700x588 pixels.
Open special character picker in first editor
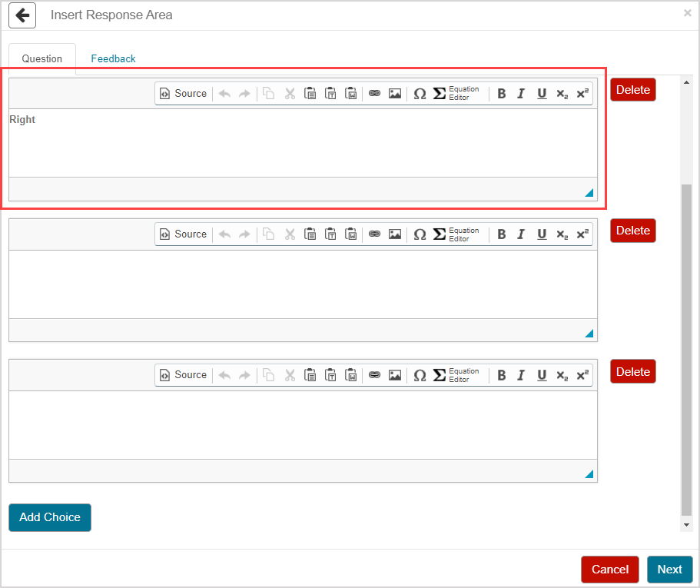[420, 94]
